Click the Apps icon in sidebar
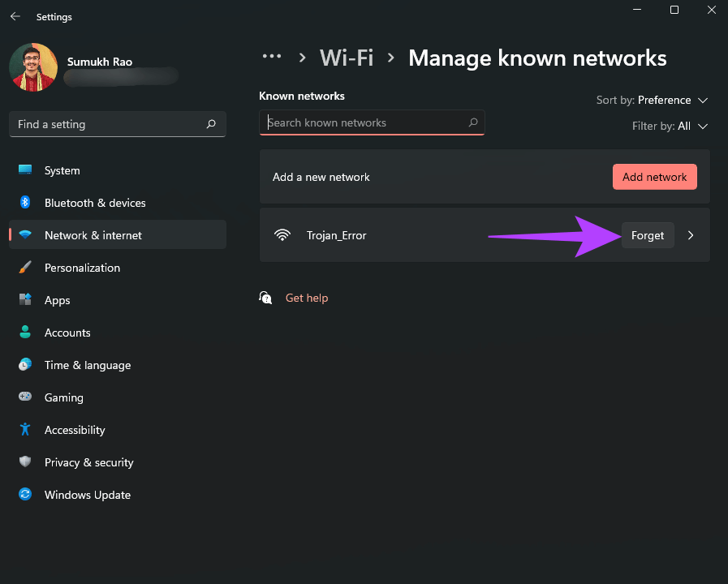 25,299
